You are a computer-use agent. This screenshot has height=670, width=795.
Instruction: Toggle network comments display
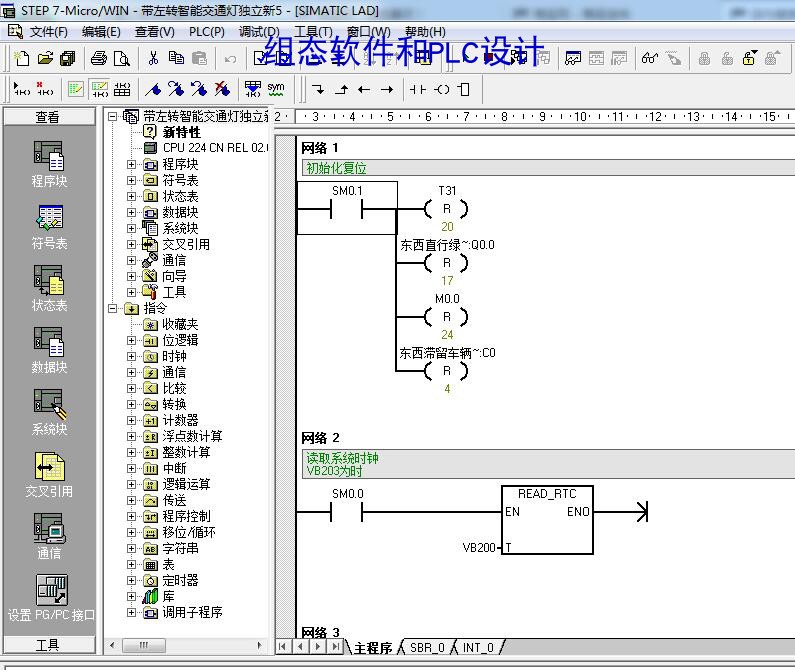click(x=99, y=89)
